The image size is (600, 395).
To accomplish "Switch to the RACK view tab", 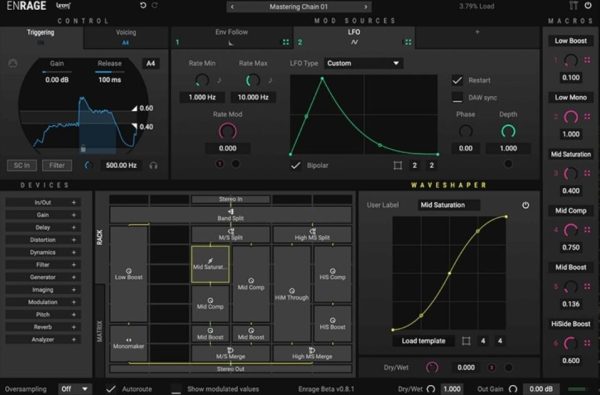I will click(99, 237).
